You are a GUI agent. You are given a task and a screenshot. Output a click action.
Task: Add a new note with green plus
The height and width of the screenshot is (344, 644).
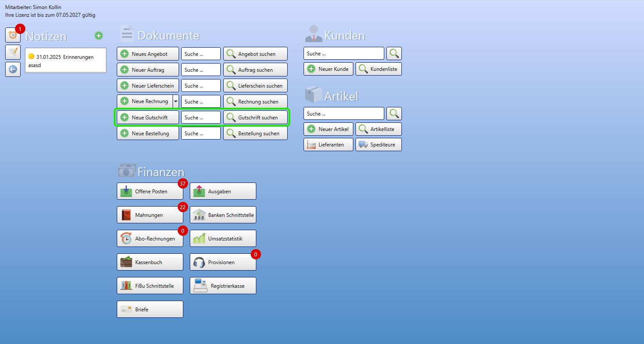pos(99,36)
